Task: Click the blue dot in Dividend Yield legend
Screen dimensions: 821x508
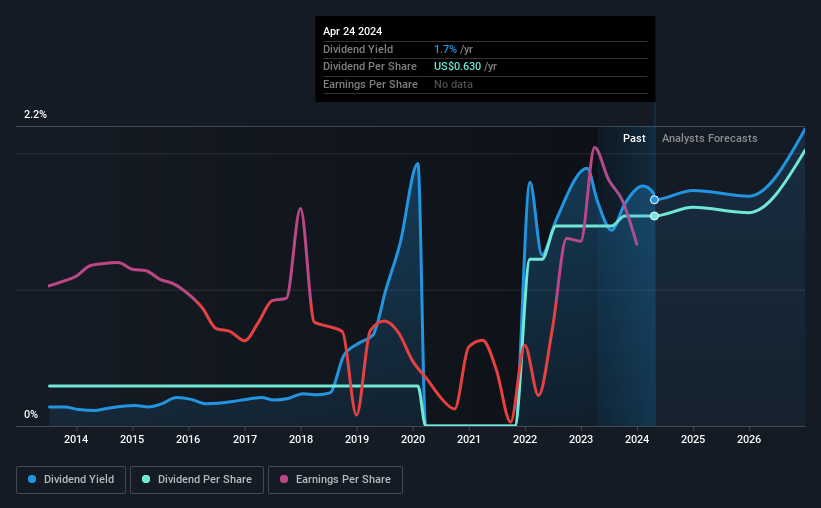Action: click(32, 479)
